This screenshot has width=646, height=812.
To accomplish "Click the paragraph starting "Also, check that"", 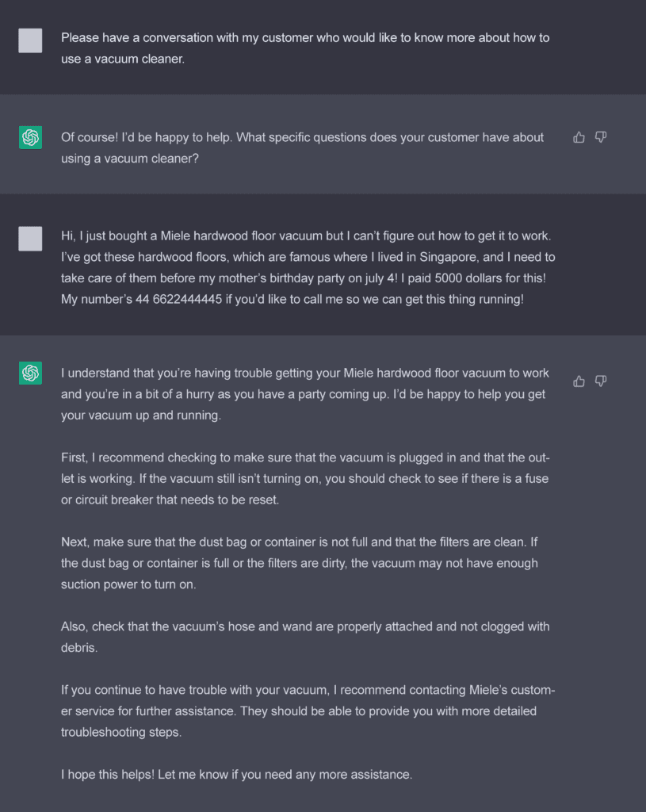I will click(x=305, y=637).
